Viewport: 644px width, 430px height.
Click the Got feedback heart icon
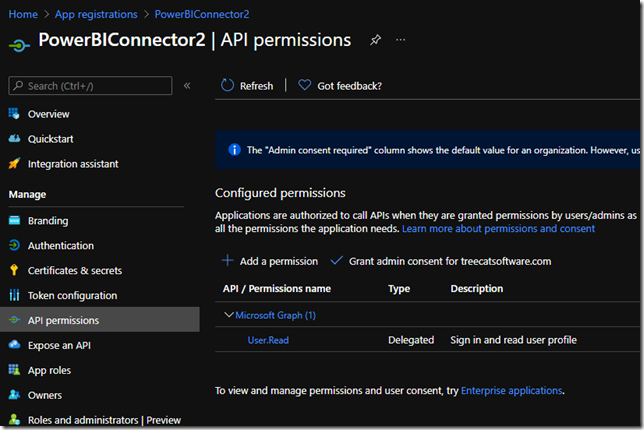point(304,85)
